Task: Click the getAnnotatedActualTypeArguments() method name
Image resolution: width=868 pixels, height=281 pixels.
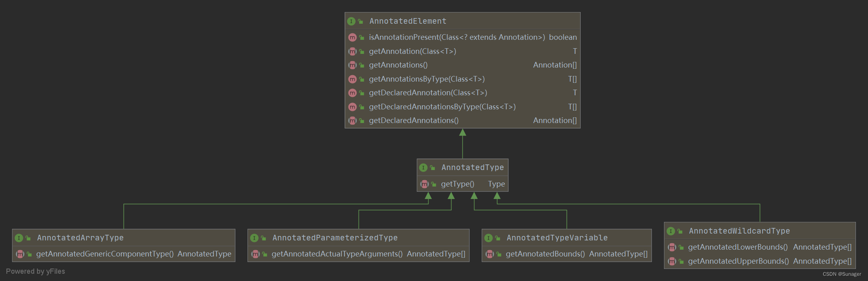Action: (x=337, y=254)
